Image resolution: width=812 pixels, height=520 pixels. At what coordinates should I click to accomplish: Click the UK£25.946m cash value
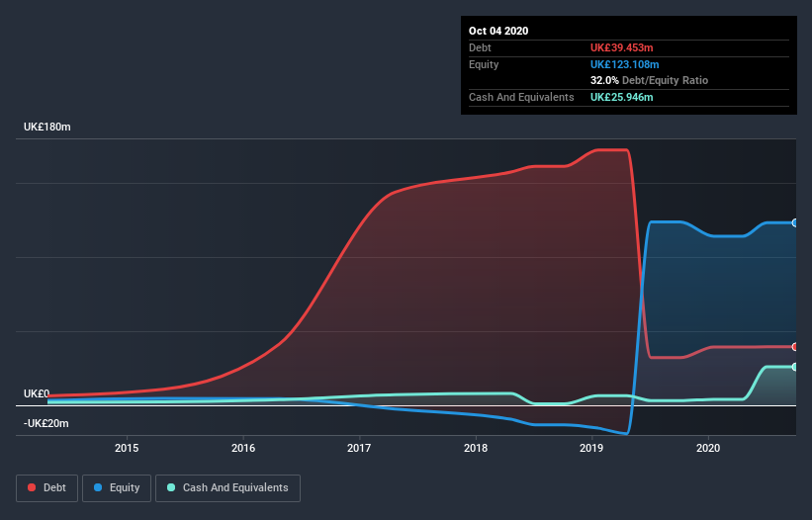pyautogui.click(x=621, y=97)
